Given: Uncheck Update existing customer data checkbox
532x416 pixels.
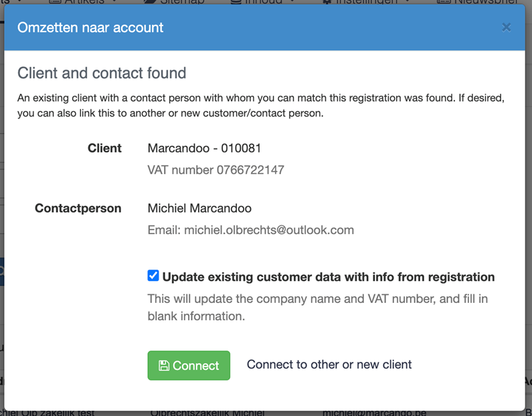Looking at the screenshot, I should click(153, 276).
